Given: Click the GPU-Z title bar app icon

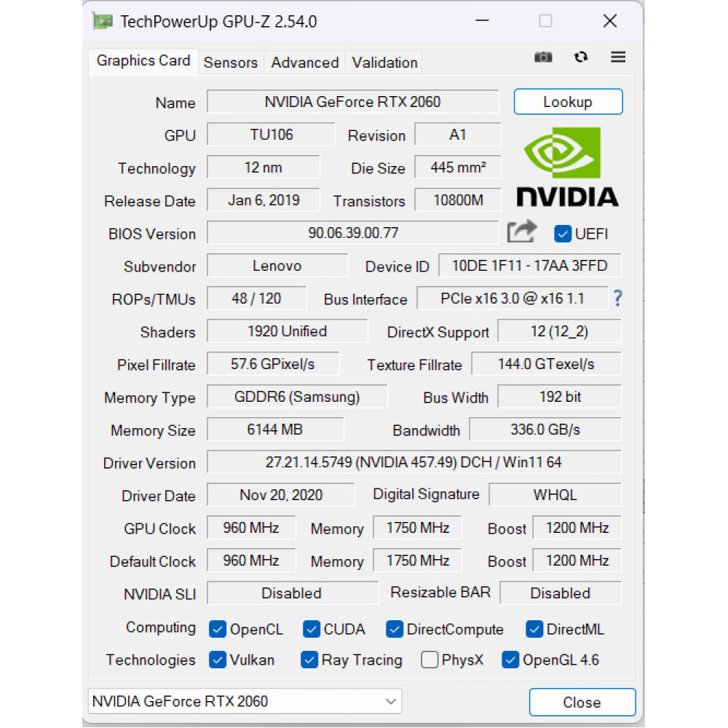Looking at the screenshot, I should (103, 21).
